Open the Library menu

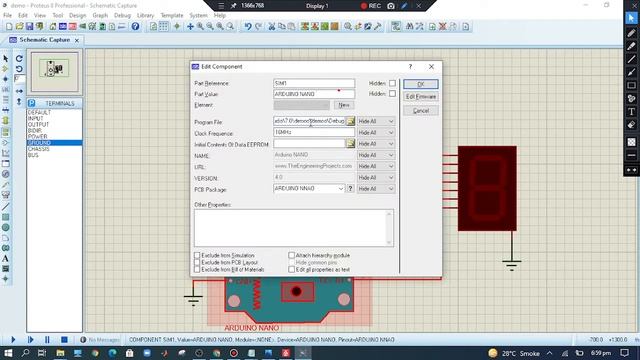145,15
